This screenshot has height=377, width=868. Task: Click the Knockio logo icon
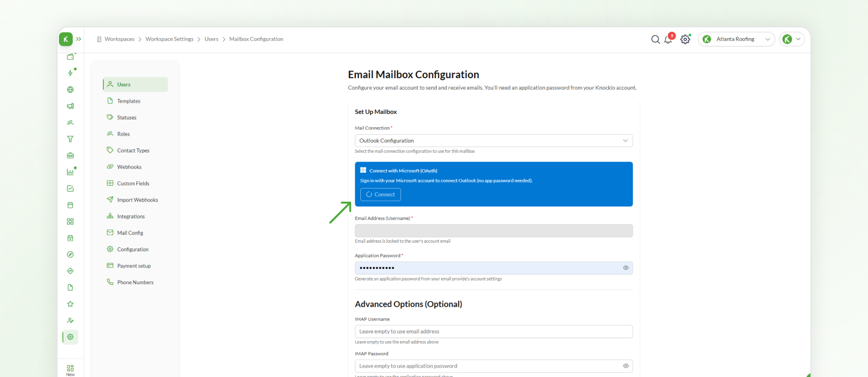[66, 39]
